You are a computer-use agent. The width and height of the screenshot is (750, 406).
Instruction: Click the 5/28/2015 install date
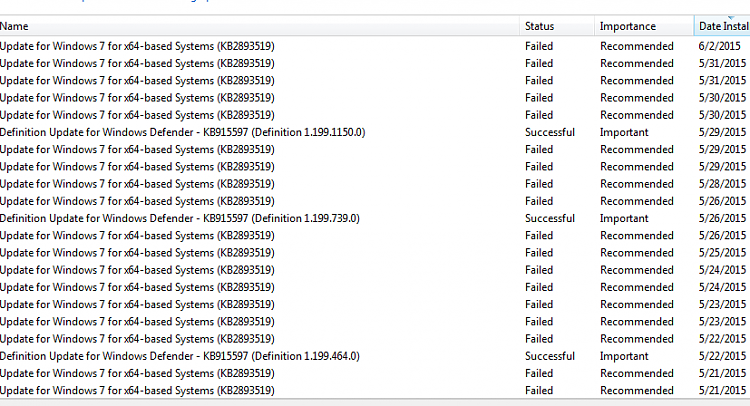tap(722, 184)
